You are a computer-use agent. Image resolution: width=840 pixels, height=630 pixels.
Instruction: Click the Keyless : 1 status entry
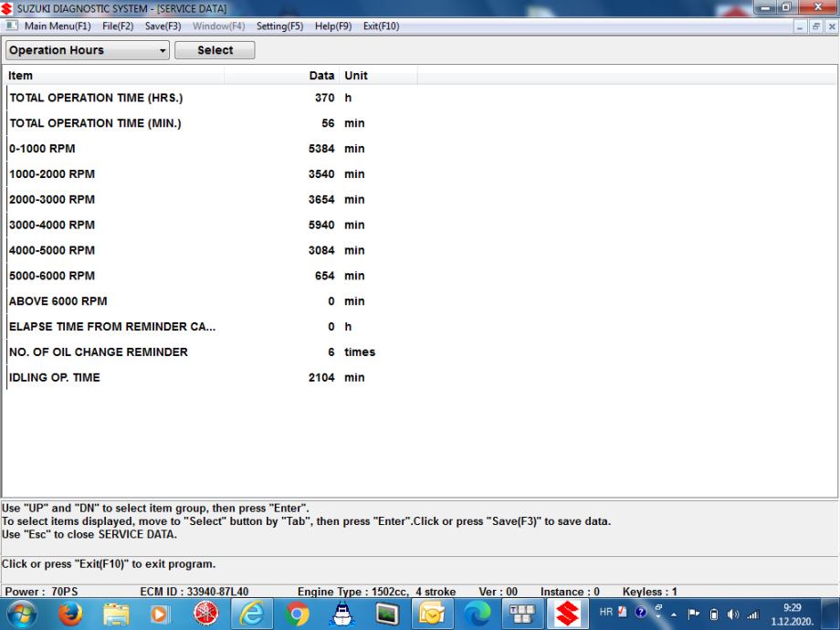click(x=650, y=592)
